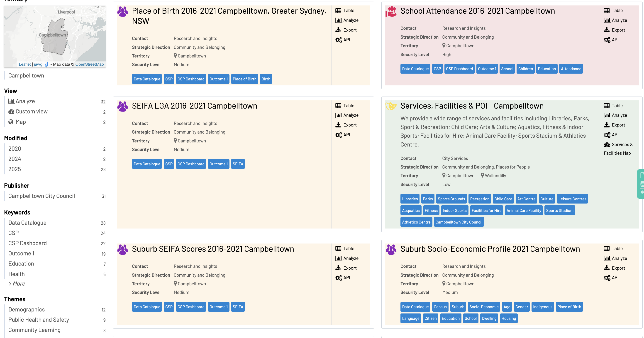Open Analyze chart icon for School Attendance
The image size is (644, 338).
(x=607, y=20)
